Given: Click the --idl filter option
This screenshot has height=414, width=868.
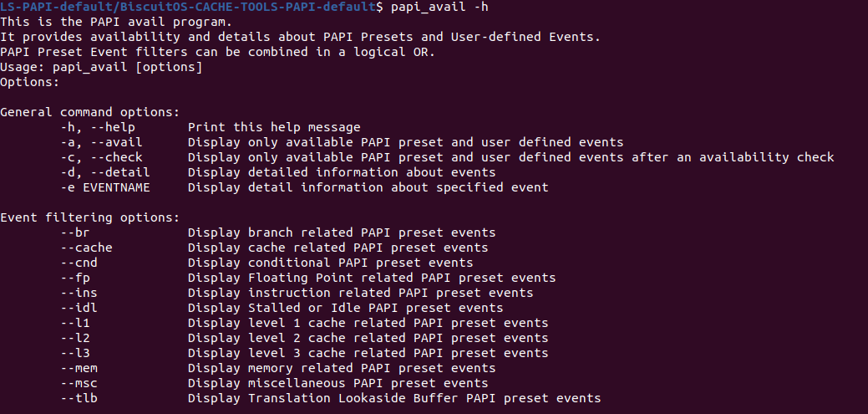Looking at the screenshot, I should (x=79, y=308).
